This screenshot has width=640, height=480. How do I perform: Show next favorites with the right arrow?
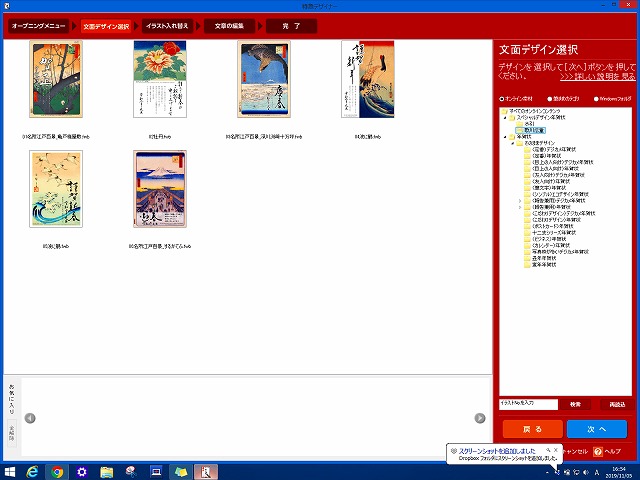click(480, 418)
